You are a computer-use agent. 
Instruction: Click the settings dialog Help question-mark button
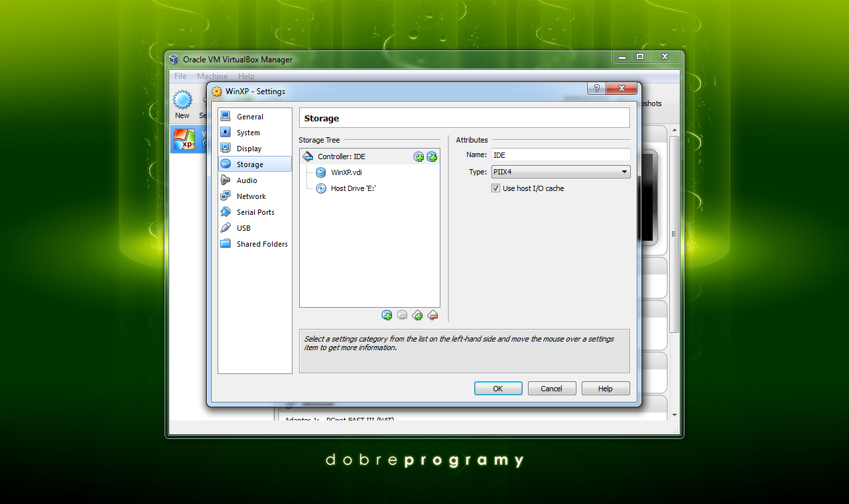click(596, 89)
